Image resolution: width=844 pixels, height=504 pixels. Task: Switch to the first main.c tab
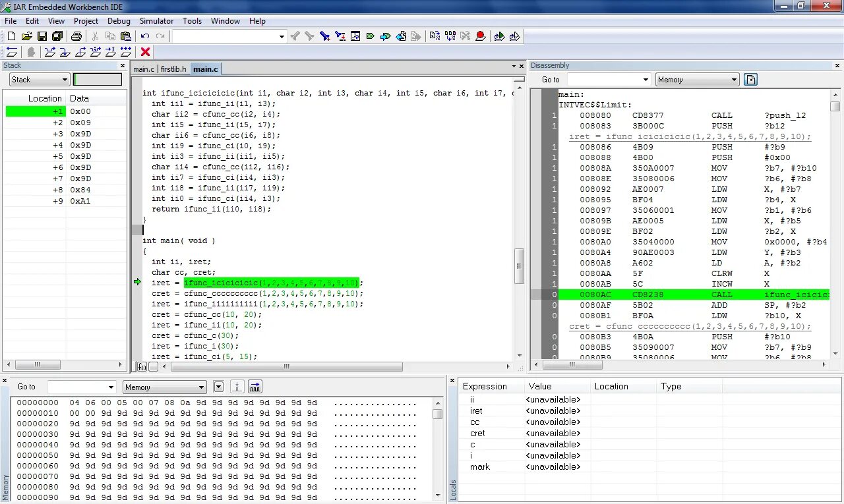coord(144,69)
